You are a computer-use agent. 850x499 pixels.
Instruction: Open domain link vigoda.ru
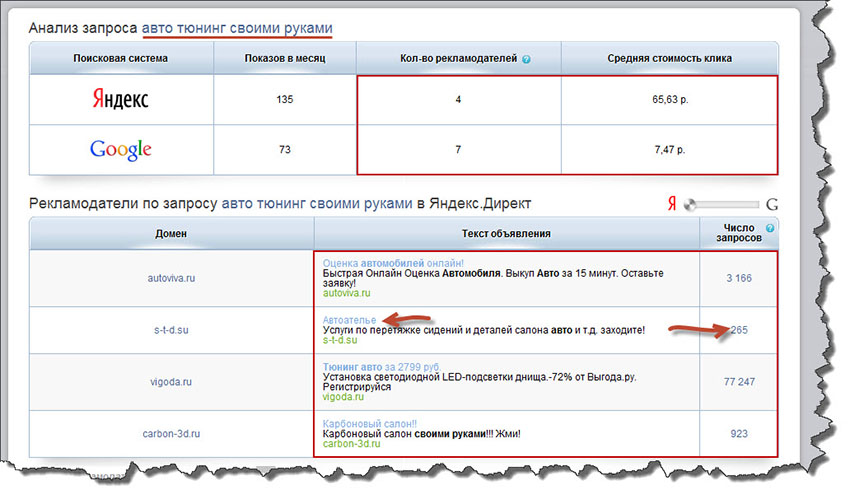[x=171, y=382]
